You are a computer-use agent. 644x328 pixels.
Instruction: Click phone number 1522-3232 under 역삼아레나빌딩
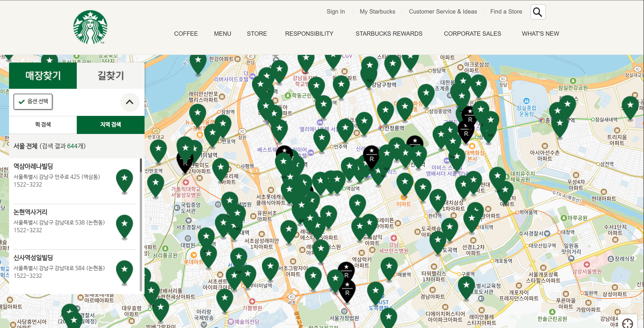pyautogui.click(x=28, y=185)
